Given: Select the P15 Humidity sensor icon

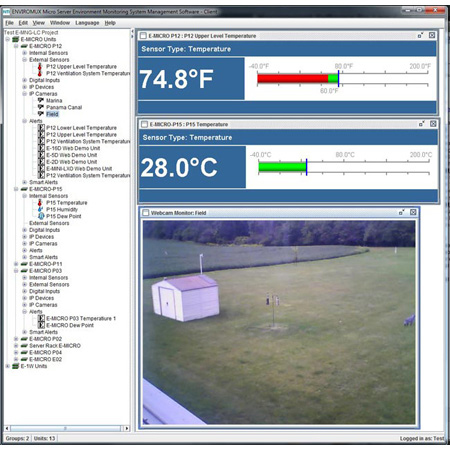Looking at the screenshot, I should point(40,209).
